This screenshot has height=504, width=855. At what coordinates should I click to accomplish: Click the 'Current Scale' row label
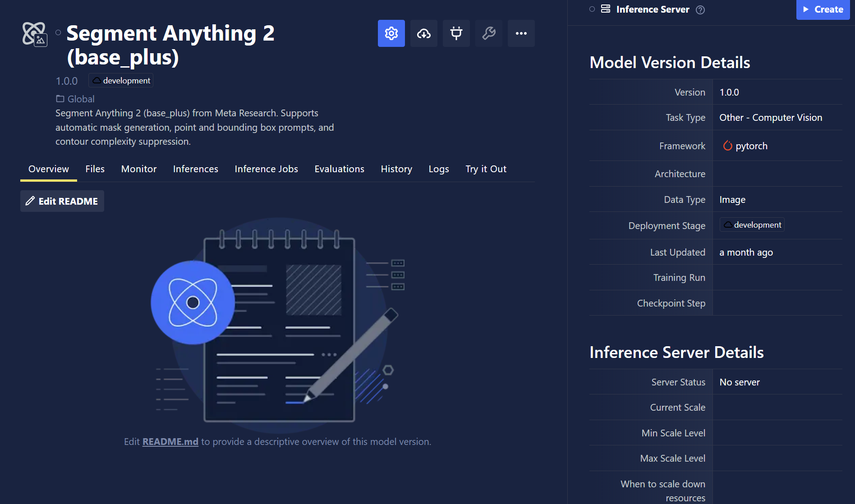click(x=678, y=408)
